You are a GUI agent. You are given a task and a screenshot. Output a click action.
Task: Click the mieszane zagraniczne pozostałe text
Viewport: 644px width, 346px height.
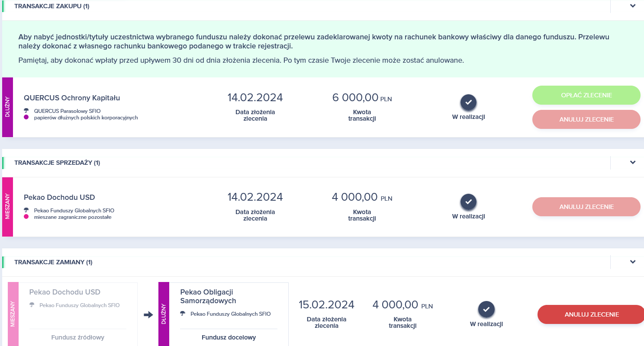coord(73,217)
